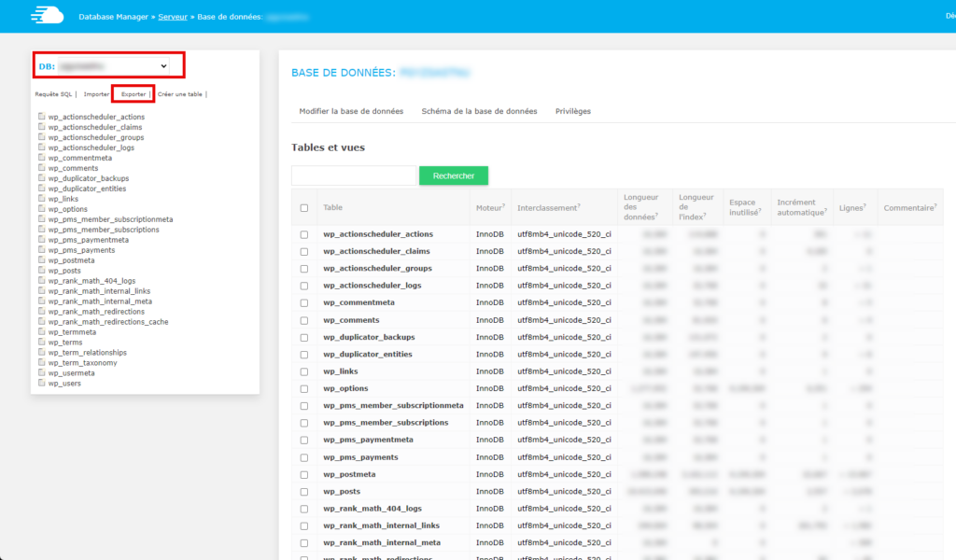The image size is (956, 560).
Task: Click the table icon beside wp_actionscheduler_actions in sidebar
Action: click(41, 117)
